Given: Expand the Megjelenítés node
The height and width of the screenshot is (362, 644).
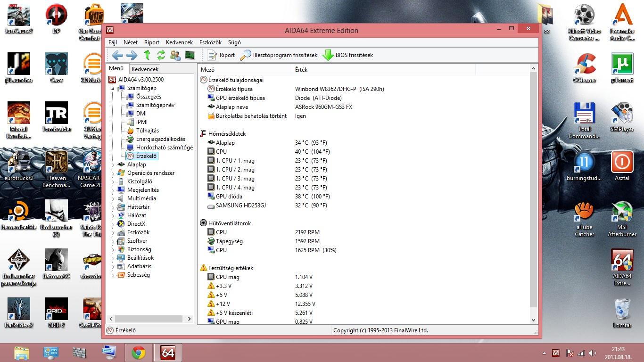Looking at the screenshot, I should click(113, 190).
